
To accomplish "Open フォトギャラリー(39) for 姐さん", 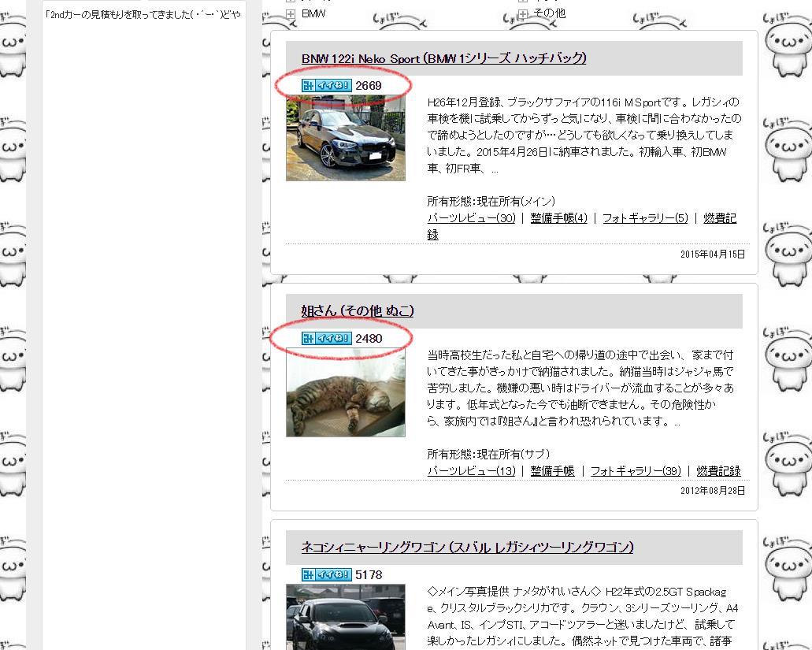I will [636, 471].
